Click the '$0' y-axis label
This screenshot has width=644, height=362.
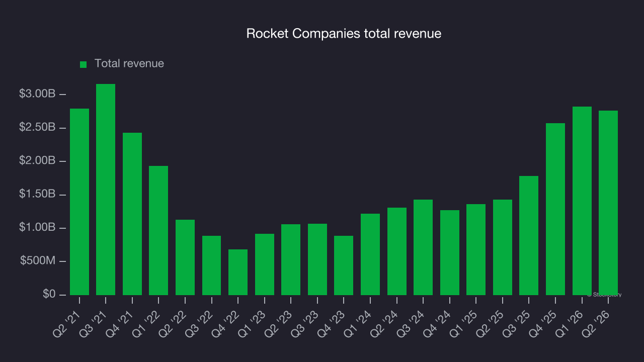point(49,295)
